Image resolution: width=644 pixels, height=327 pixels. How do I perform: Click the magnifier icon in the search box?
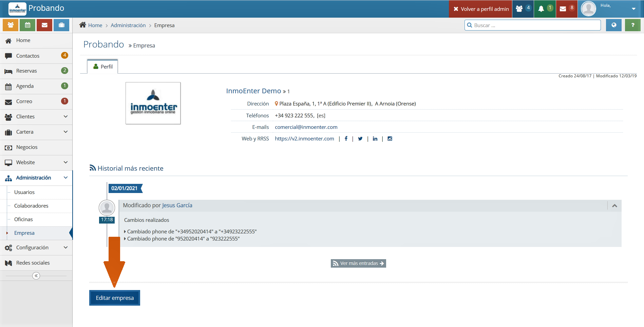pyautogui.click(x=470, y=25)
